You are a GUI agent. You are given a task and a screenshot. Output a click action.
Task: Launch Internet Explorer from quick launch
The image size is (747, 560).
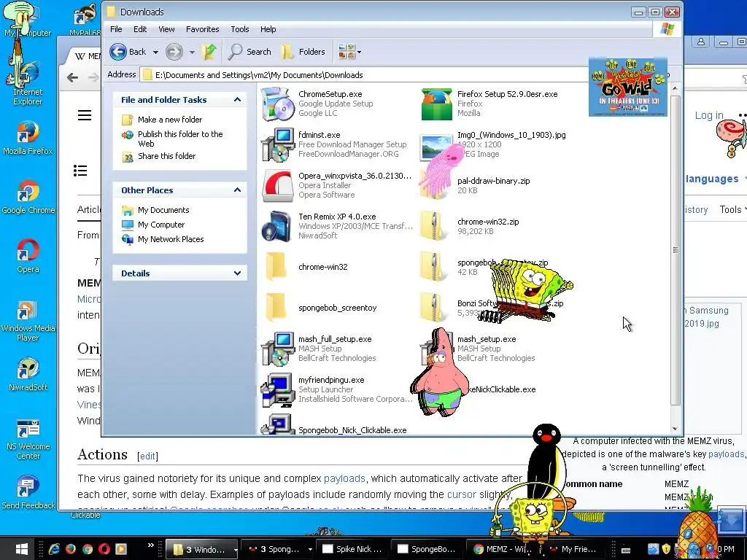[54, 549]
